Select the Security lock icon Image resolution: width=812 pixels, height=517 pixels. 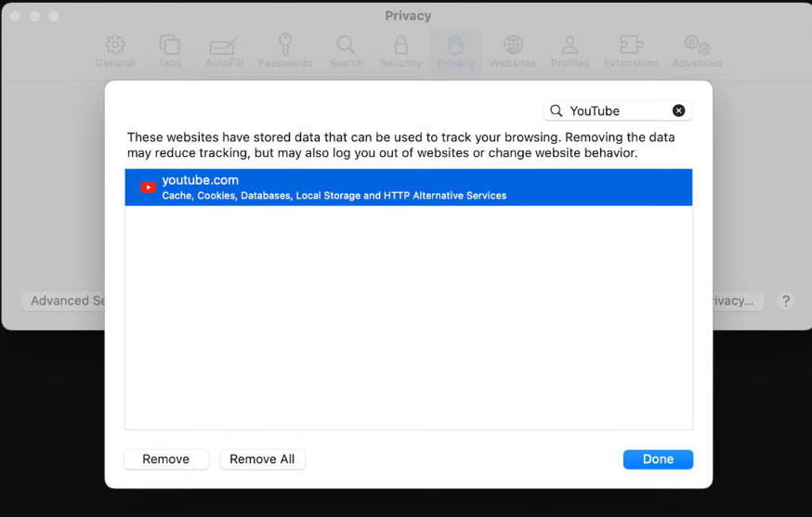coord(400,45)
